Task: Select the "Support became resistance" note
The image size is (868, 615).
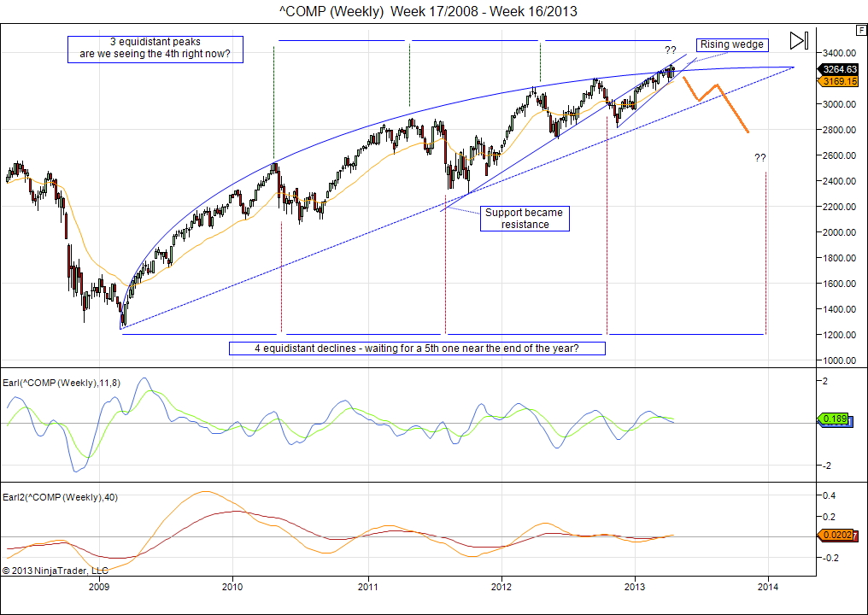Action: point(525,218)
